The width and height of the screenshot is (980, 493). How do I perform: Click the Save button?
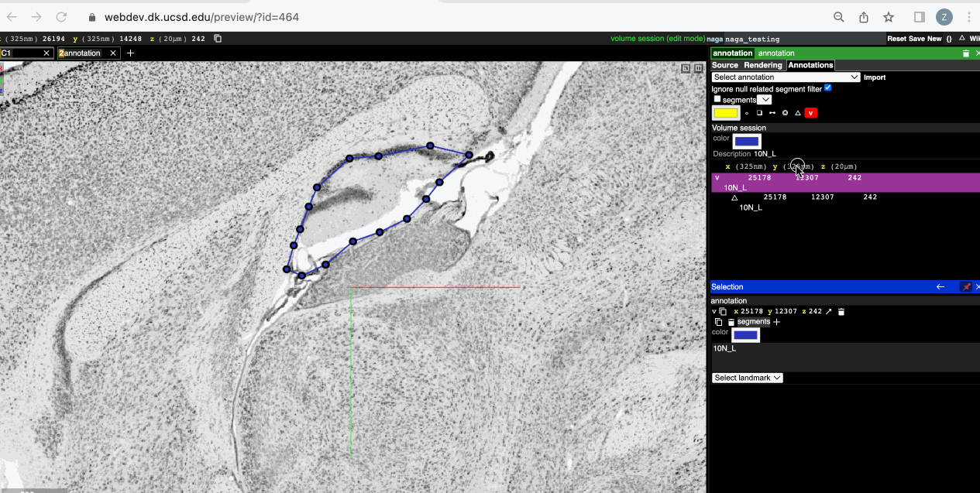916,39
